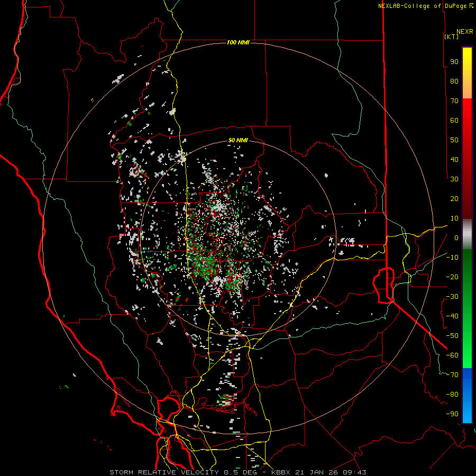Click the 50 value on the velocity scale
This screenshot has height=476, width=476.
pos(454,140)
